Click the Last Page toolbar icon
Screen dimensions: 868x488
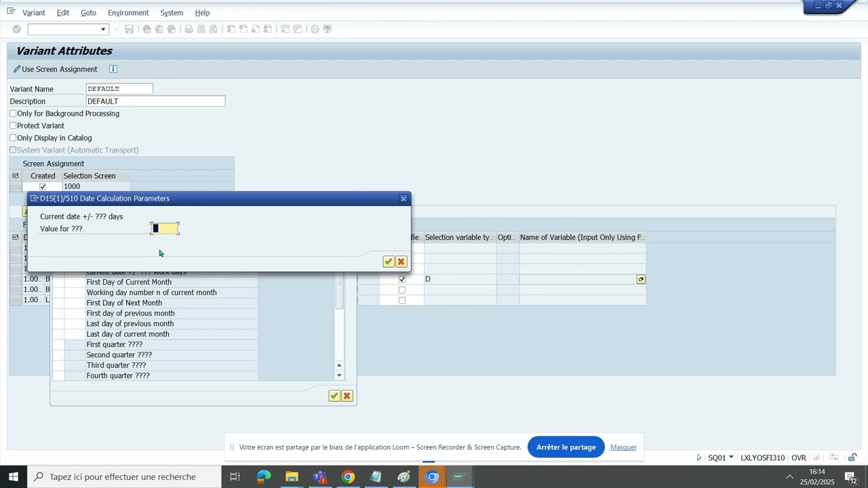[268, 29]
